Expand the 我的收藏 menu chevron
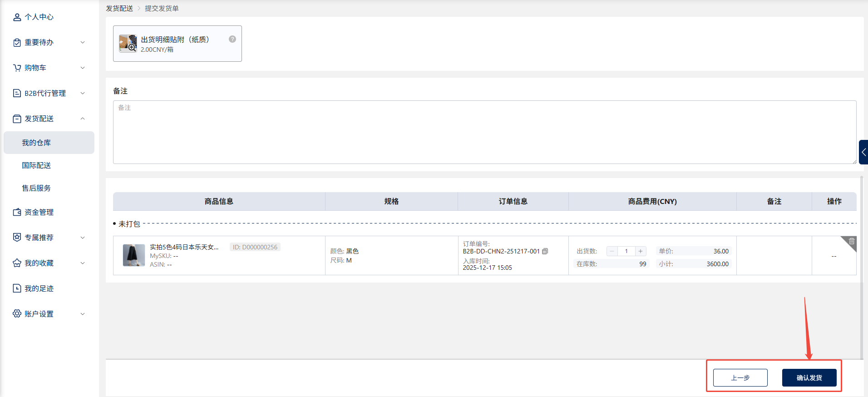 pyautogui.click(x=83, y=263)
